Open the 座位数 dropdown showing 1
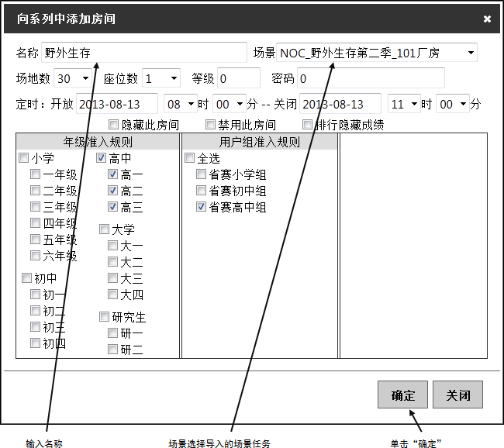Screen dimensions: 504x448 pos(161,78)
